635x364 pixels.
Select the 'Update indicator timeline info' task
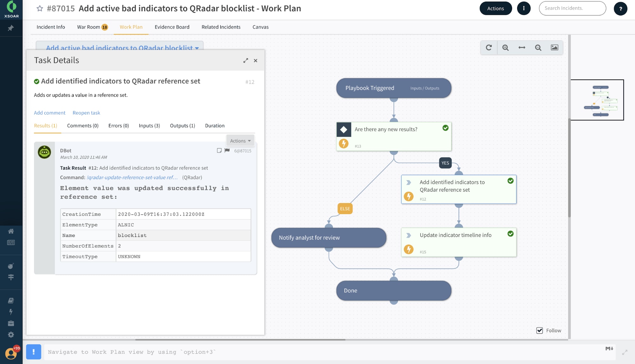coord(459,242)
